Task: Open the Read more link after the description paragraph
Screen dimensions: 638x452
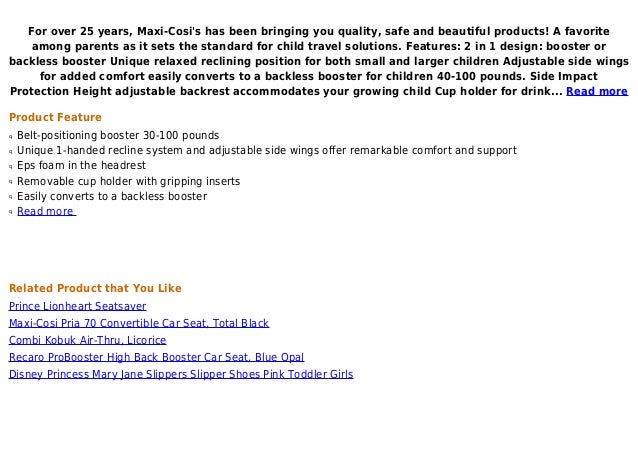Action: click(x=596, y=91)
